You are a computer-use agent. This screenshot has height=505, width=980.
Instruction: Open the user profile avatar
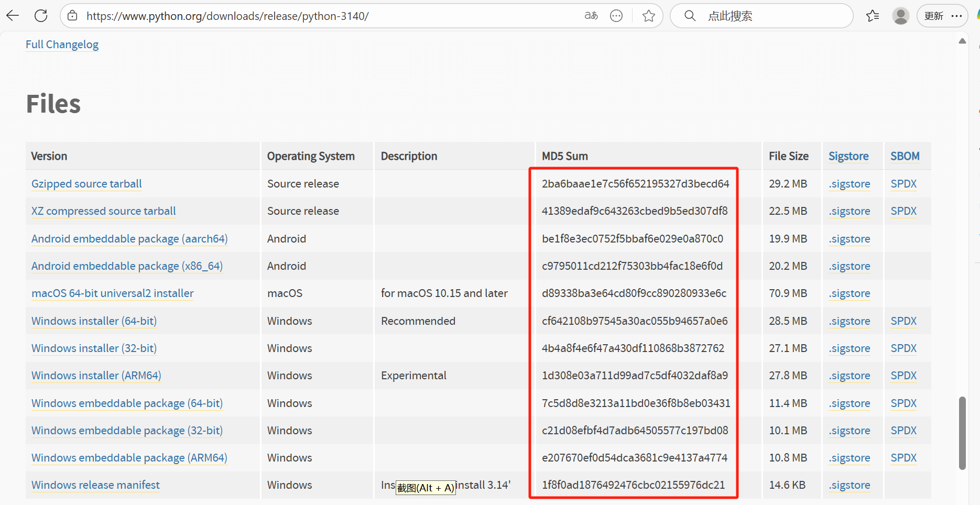point(900,16)
